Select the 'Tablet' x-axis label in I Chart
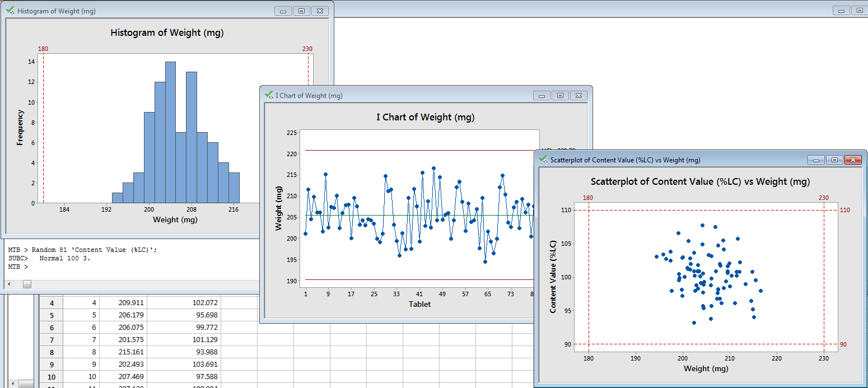Viewport: 868px width, 388px height. pyautogui.click(x=419, y=304)
